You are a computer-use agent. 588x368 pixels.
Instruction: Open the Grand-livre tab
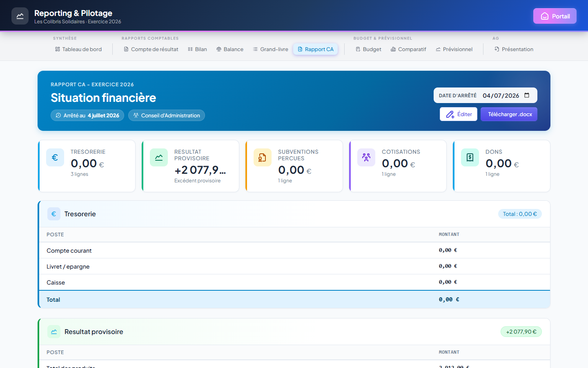tap(270, 49)
